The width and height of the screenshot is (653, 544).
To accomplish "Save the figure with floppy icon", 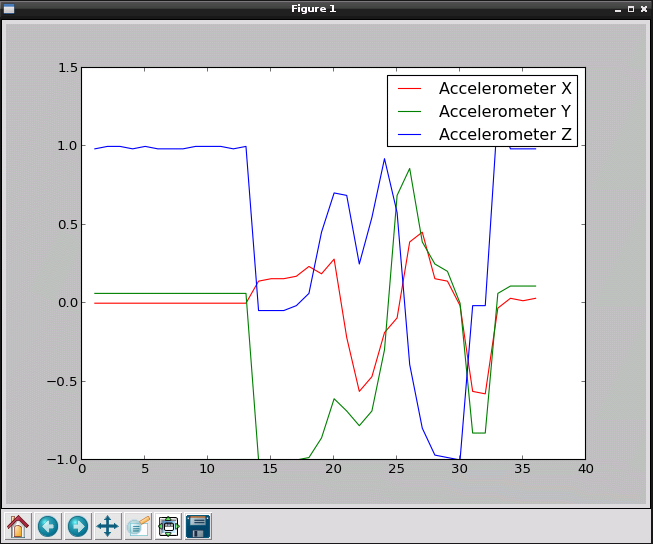I will 198,526.
